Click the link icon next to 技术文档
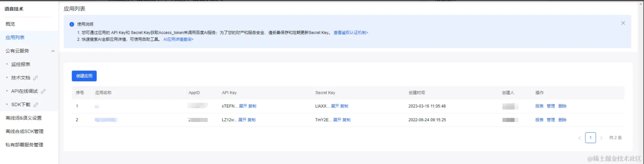644x164 pixels. tap(35, 78)
